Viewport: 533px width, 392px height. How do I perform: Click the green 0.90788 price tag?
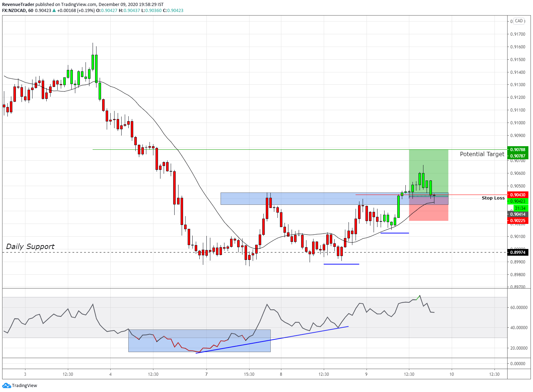(x=518, y=149)
